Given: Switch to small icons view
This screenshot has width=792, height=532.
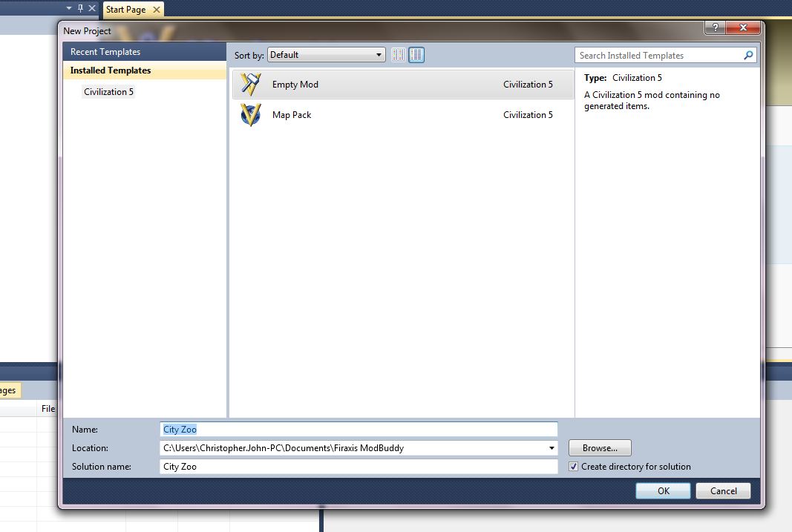Looking at the screenshot, I should click(x=398, y=54).
